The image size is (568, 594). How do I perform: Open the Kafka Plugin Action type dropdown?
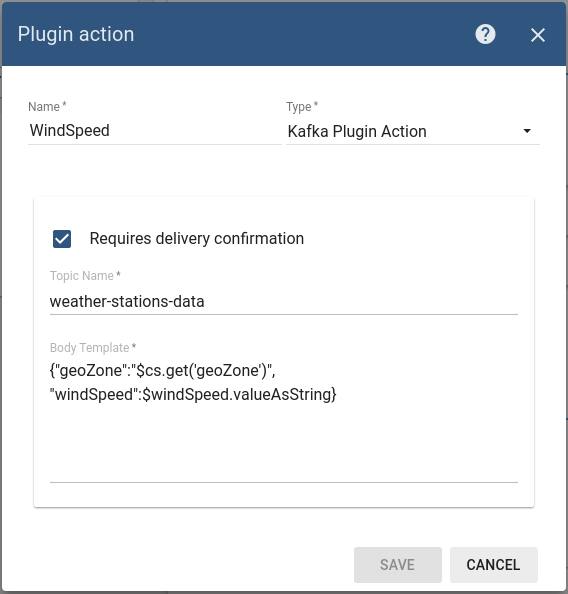(x=413, y=131)
